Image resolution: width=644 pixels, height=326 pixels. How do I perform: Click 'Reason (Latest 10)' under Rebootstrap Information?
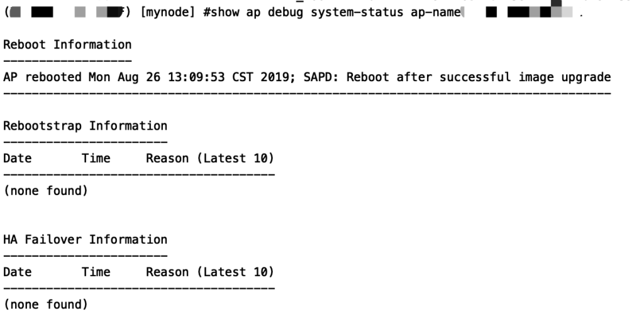210,158
